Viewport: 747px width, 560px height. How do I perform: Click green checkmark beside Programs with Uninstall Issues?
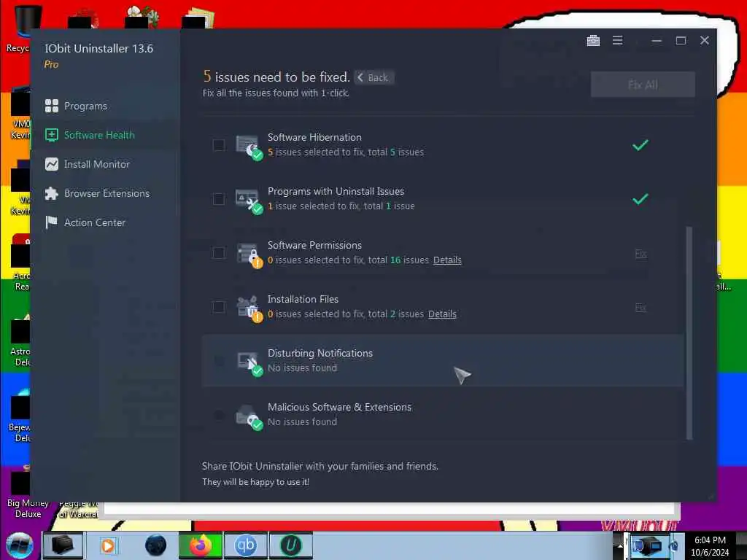tap(640, 198)
